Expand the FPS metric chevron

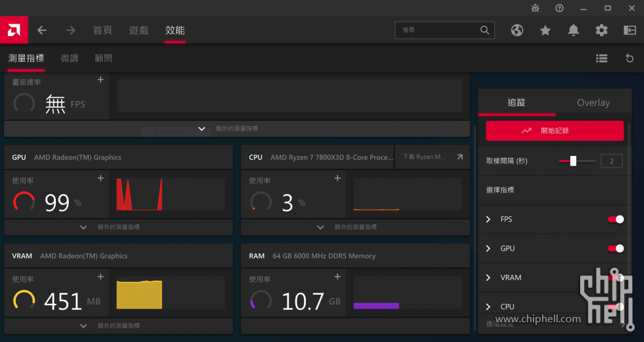pos(488,219)
